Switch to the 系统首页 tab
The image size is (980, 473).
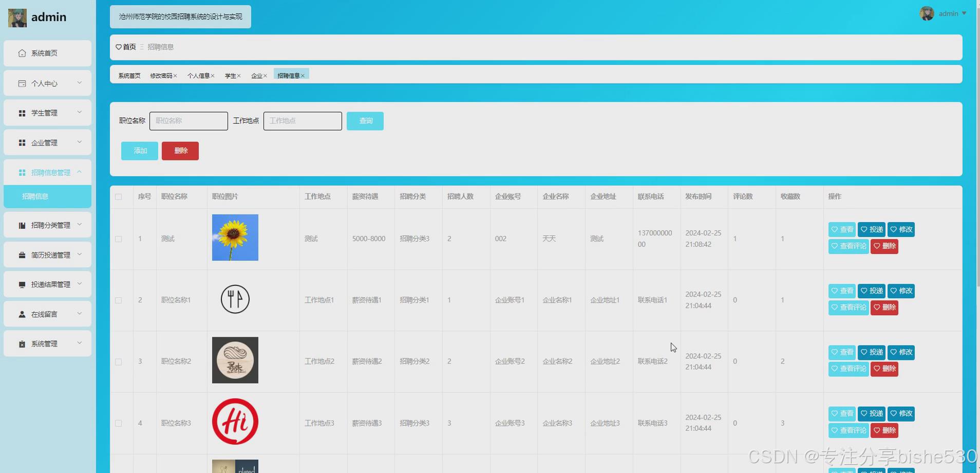point(129,76)
